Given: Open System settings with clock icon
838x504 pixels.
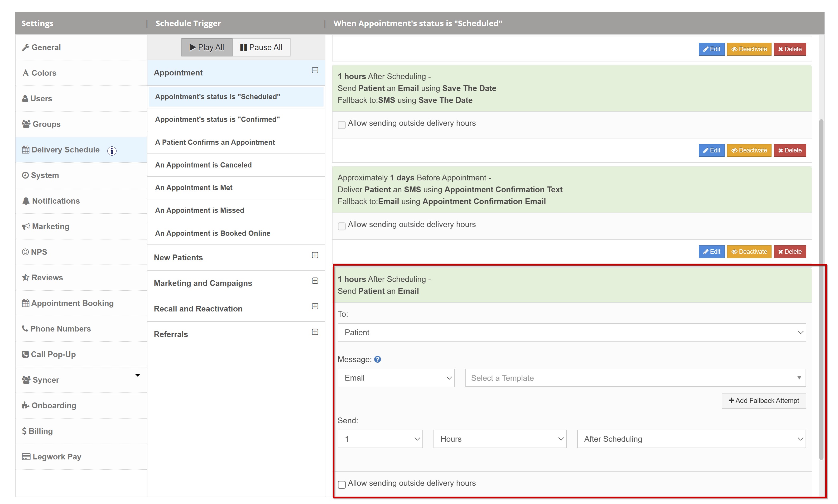Looking at the screenshot, I should tap(81, 175).
